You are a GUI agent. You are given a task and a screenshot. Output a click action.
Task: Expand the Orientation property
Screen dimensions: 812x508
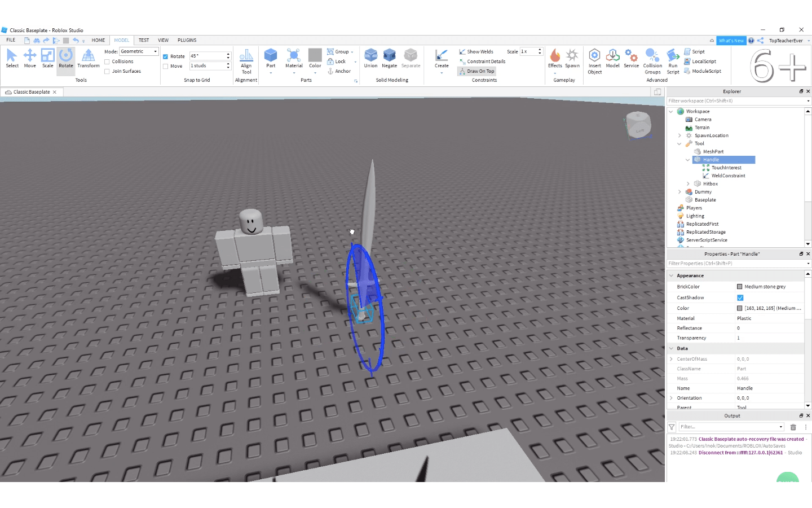pos(671,398)
